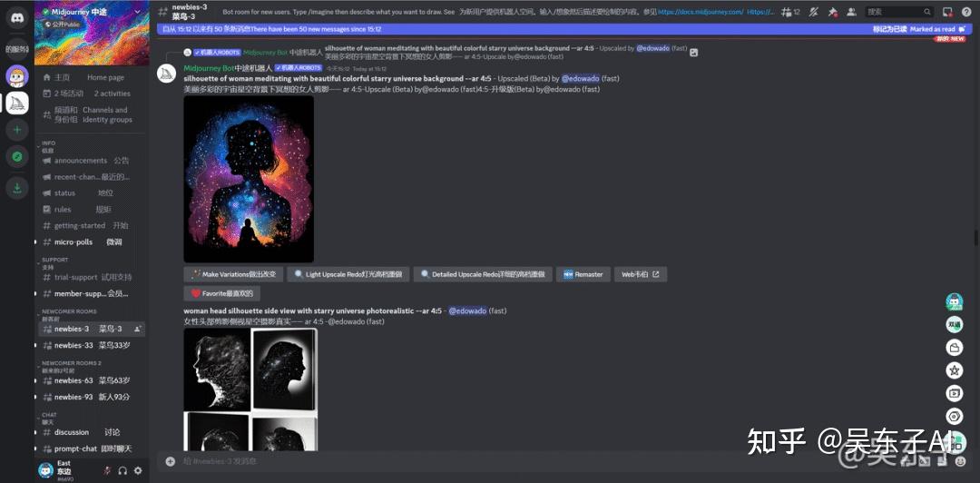Select the status channel
This screenshot has width=980, height=483.
(92, 193)
